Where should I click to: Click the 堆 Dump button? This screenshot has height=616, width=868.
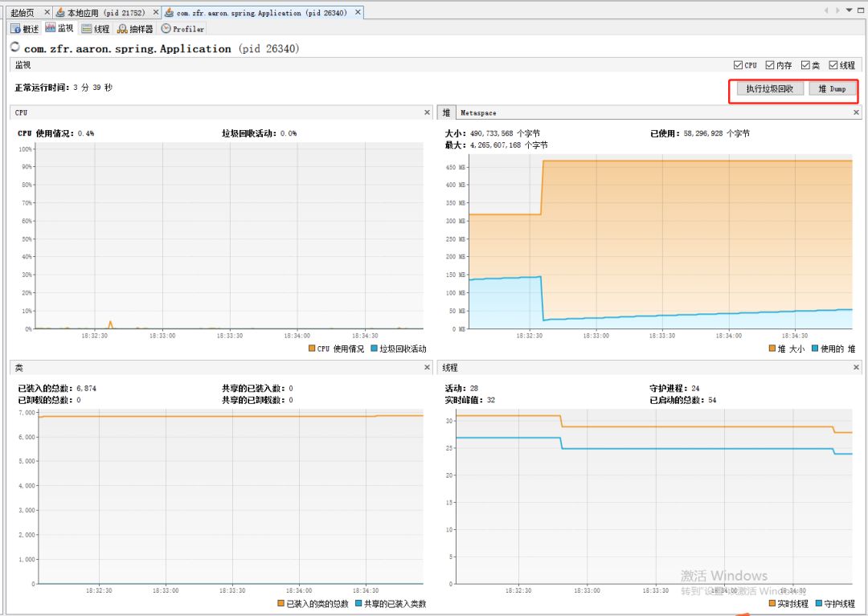tap(833, 88)
